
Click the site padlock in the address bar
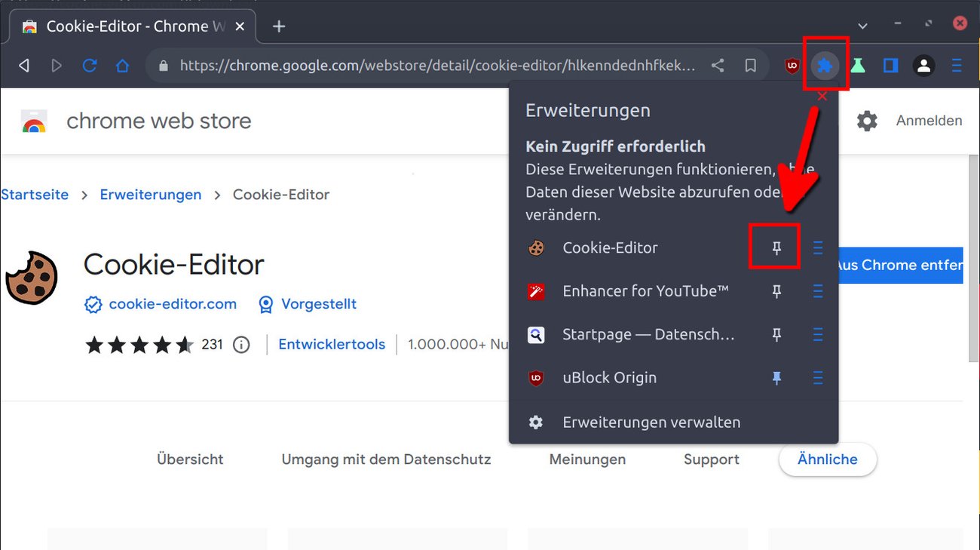[x=162, y=66]
